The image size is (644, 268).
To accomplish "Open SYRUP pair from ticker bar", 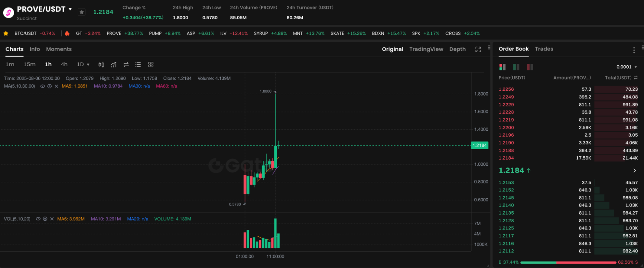I will click(x=270, y=33).
